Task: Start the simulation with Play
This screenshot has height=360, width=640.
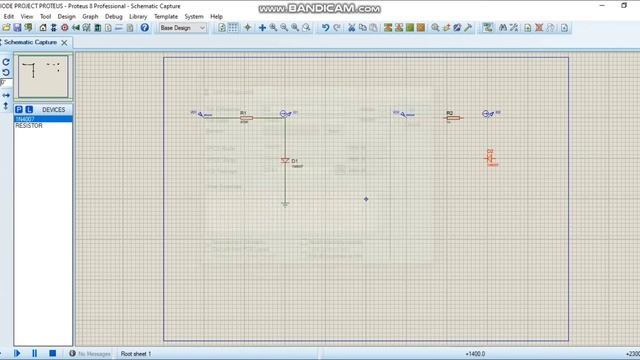Action: pos(17,353)
